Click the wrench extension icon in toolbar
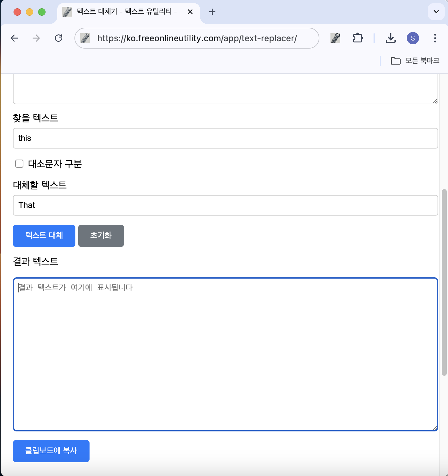The width and height of the screenshot is (448, 476). tap(335, 38)
